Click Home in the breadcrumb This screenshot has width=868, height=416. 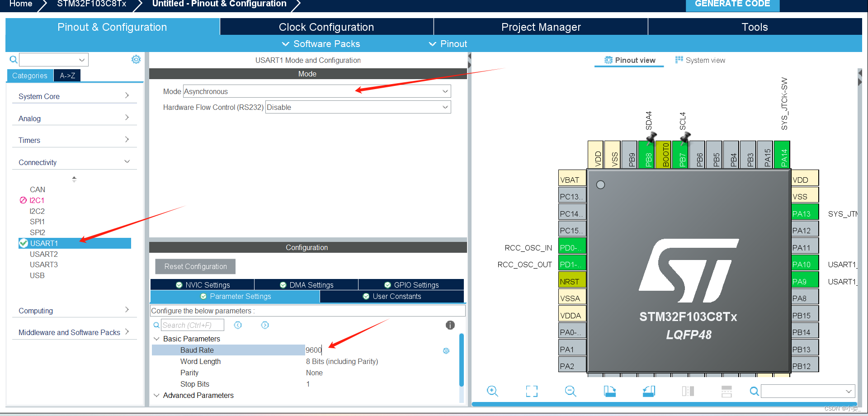21,4
